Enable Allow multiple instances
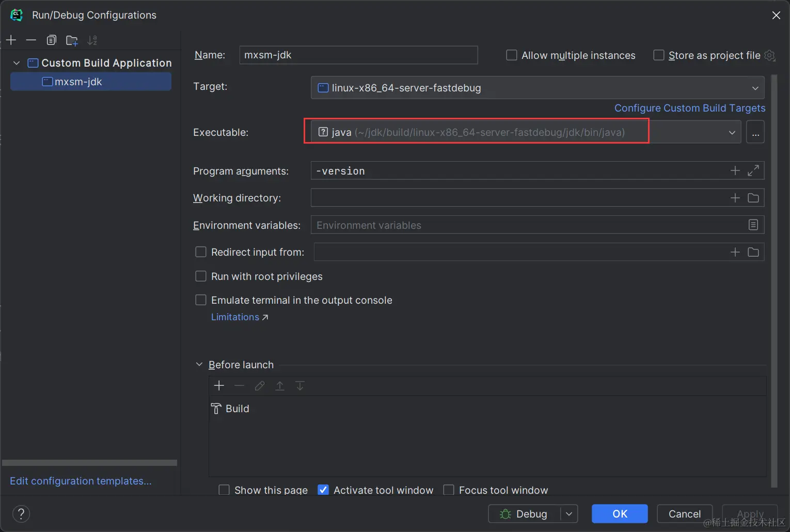 tap(512, 55)
